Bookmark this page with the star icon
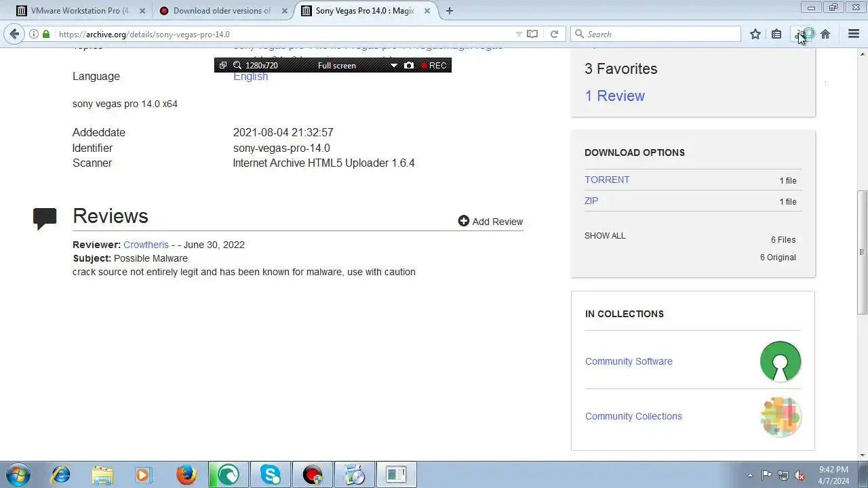Viewport: 868px width, 488px height. [755, 34]
